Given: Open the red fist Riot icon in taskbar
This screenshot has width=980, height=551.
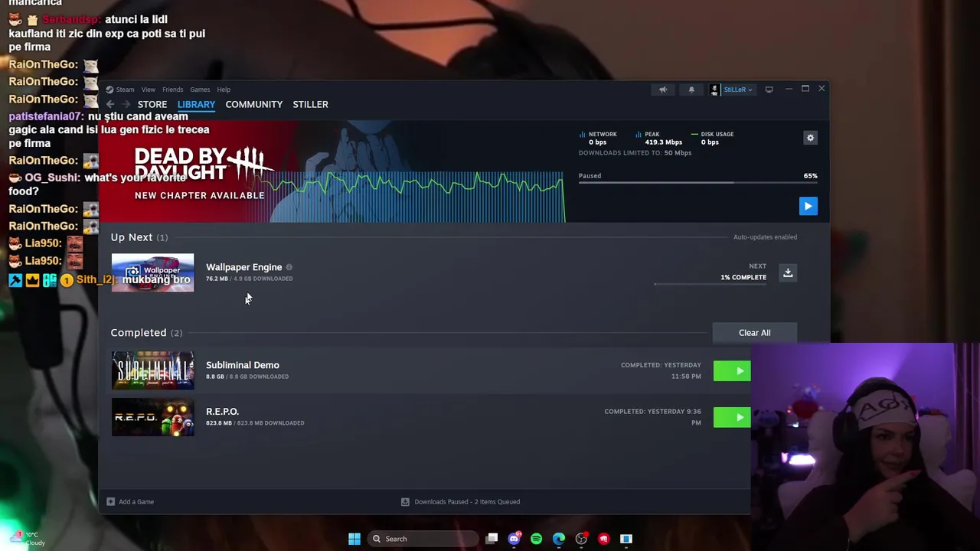Looking at the screenshot, I should [x=603, y=539].
